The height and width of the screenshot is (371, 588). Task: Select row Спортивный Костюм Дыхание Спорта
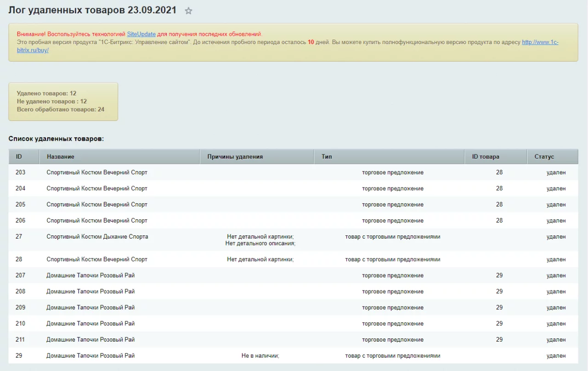97,237
